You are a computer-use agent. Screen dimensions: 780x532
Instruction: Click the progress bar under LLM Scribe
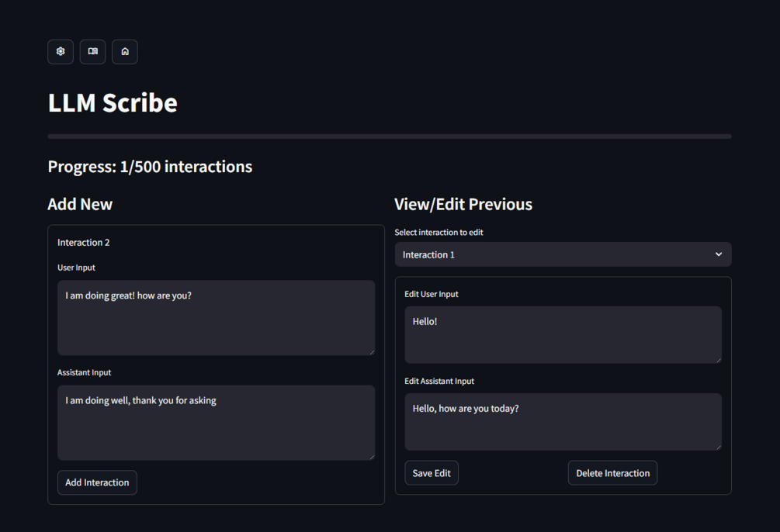click(389, 136)
